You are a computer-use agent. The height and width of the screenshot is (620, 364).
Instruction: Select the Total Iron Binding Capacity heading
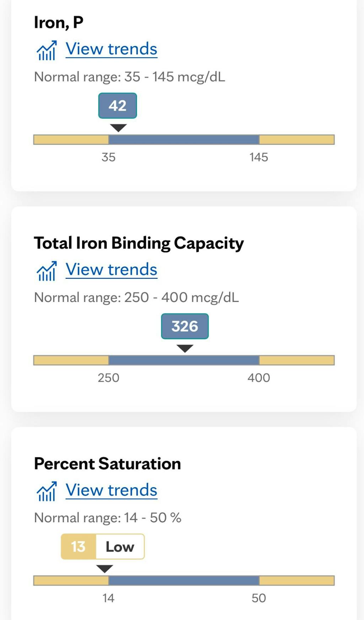(x=139, y=243)
